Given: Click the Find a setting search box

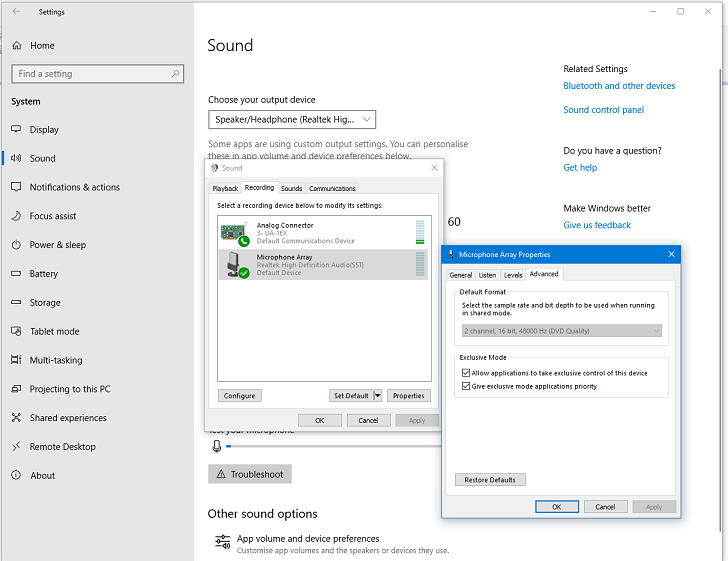Looking at the screenshot, I should click(x=98, y=73).
